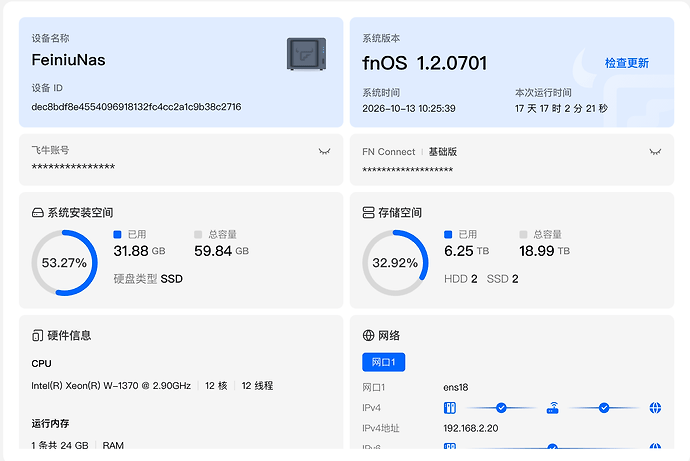Image resolution: width=690 pixels, height=461 pixels.
Task: Reveal the hidden FN Connect ID
Action: [655, 152]
